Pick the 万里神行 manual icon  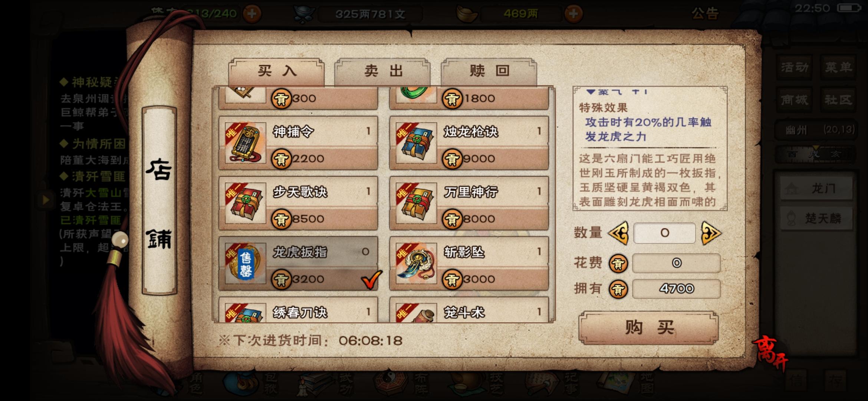pos(416,203)
